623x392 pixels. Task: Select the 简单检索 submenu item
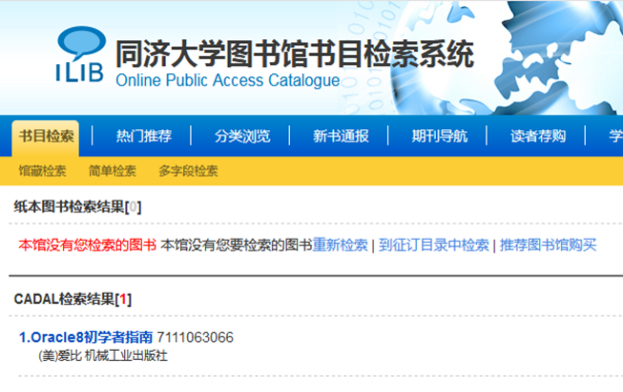(112, 171)
